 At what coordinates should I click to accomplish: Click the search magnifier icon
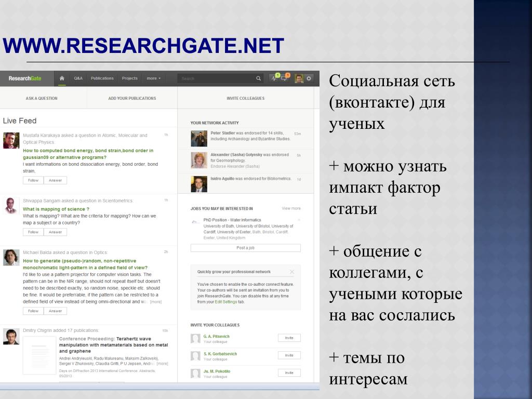pos(259,78)
